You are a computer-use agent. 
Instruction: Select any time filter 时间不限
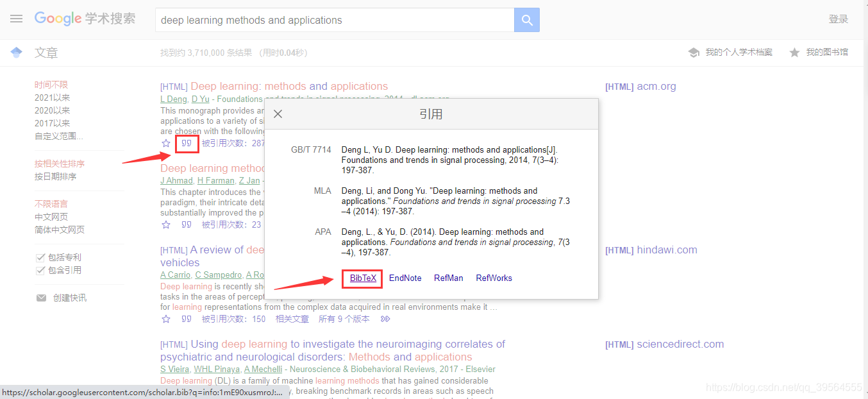(x=51, y=85)
